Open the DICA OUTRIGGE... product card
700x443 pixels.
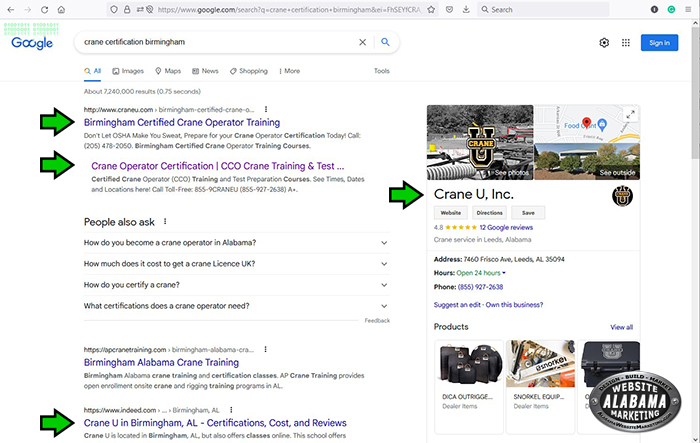[x=469, y=387]
